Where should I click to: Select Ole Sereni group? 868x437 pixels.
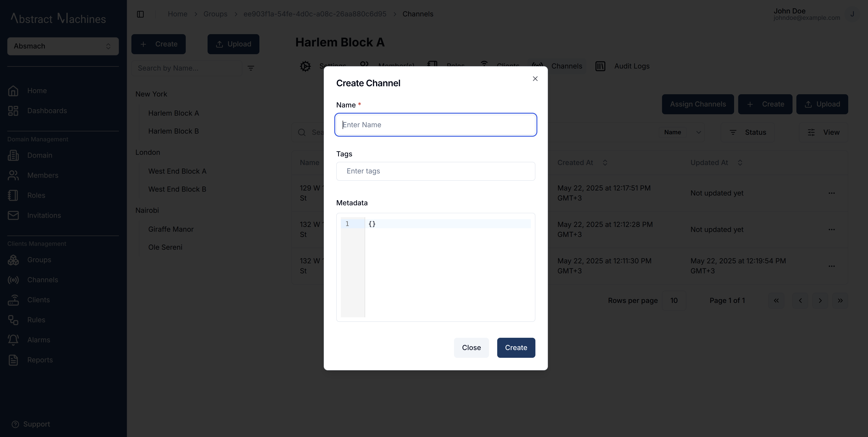(165, 247)
